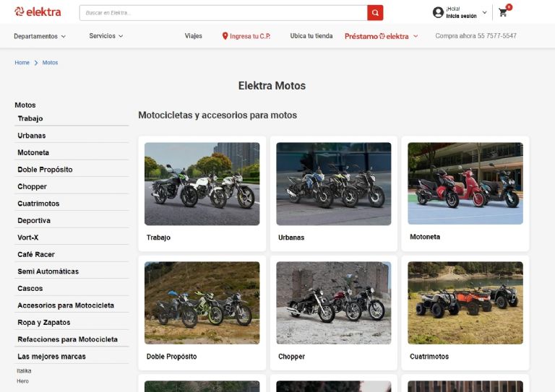555x392 pixels.
Task: Open the Trabajo motorcycles thumbnail
Action: [x=202, y=184]
